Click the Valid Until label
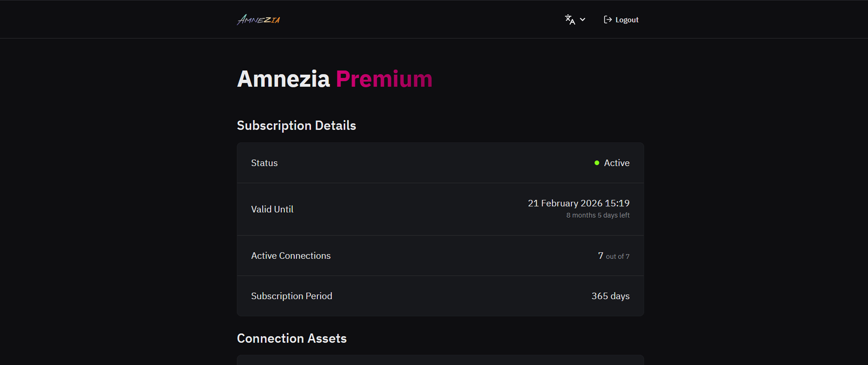This screenshot has width=868, height=365. point(272,209)
